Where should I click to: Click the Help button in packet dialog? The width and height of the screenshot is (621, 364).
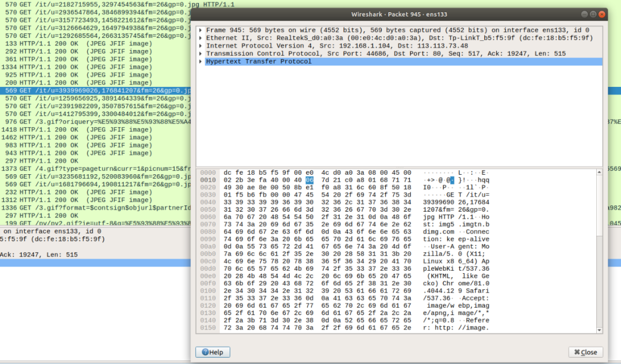[213, 352]
